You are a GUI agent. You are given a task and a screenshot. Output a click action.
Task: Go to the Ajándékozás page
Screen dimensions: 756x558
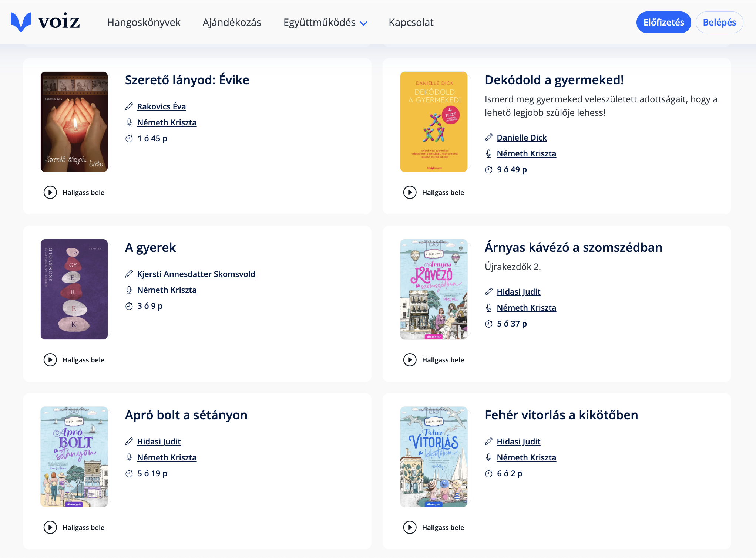tap(232, 23)
